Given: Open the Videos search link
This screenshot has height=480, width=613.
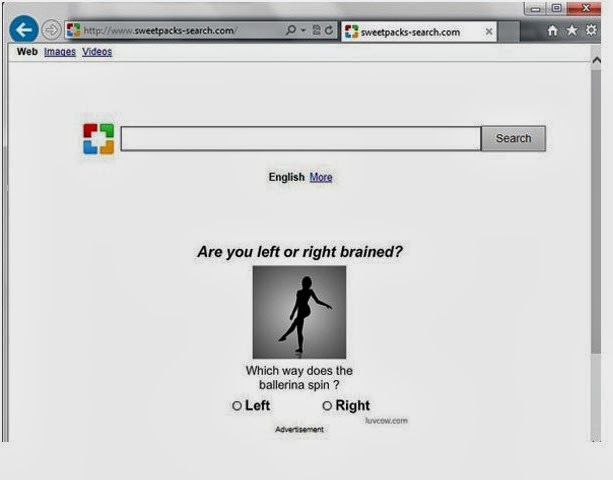Looking at the screenshot, I should pos(97,52).
